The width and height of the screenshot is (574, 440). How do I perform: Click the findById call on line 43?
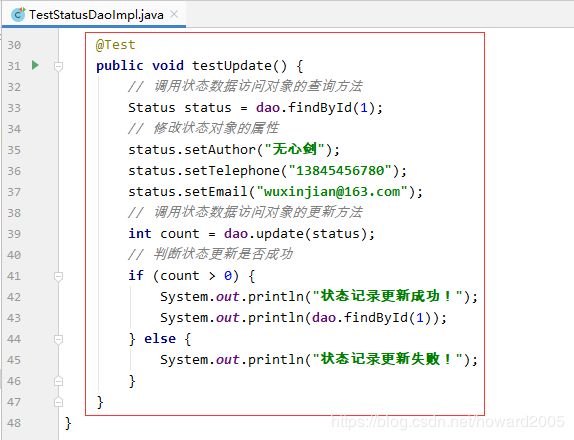pyautogui.click(x=376, y=317)
